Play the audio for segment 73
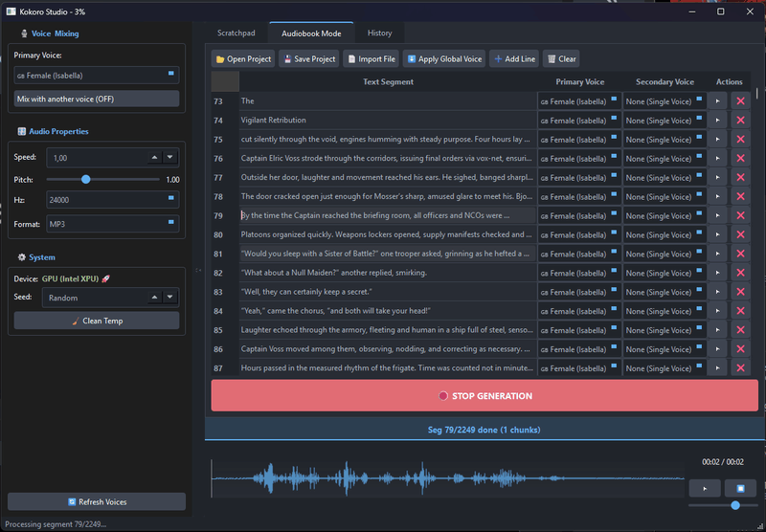The width and height of the screenshot is (766, 532). click(x=717, y=101)
